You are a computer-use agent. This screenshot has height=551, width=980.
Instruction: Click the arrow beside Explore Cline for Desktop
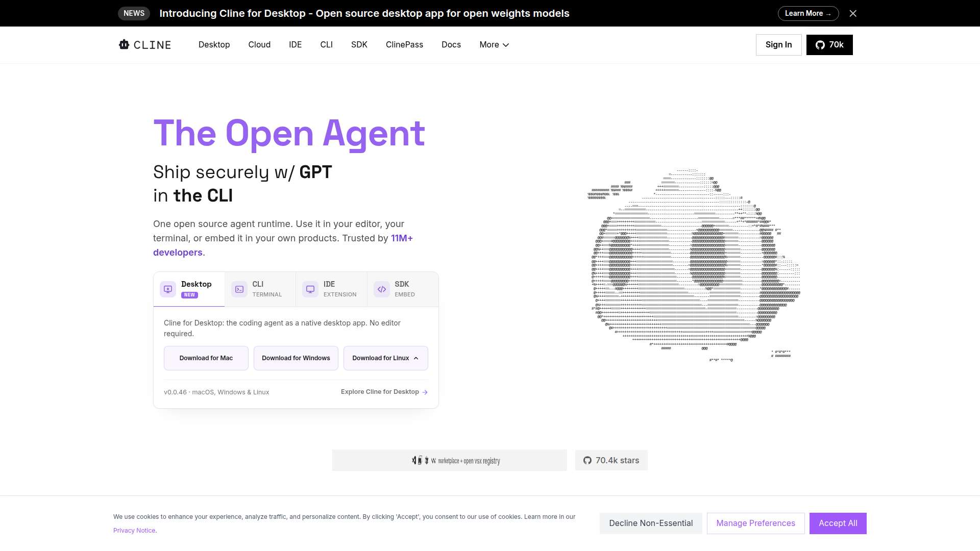pos(425,392)
